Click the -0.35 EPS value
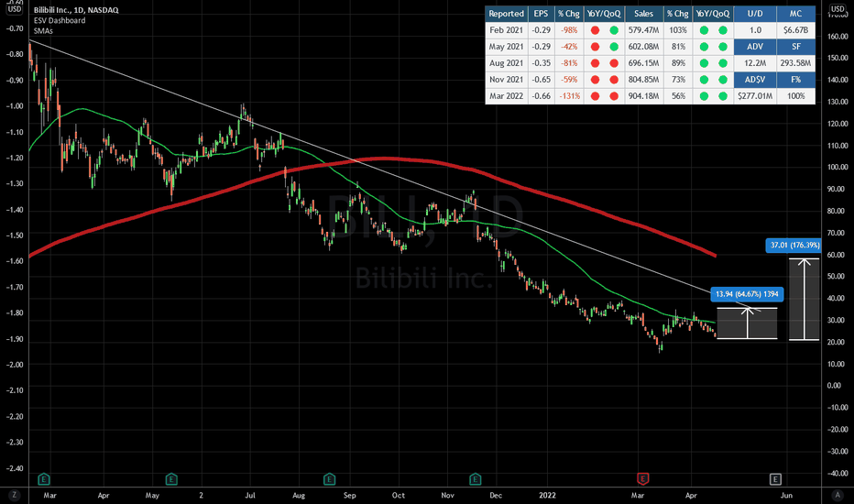Screen dimensions: 854x504 click(541, 63)
